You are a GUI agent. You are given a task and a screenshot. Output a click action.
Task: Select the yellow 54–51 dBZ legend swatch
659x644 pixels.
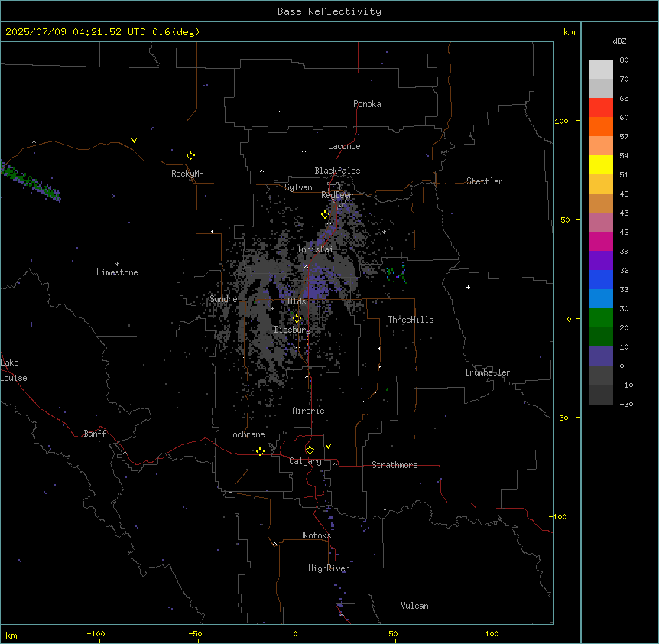coord(601,164)
